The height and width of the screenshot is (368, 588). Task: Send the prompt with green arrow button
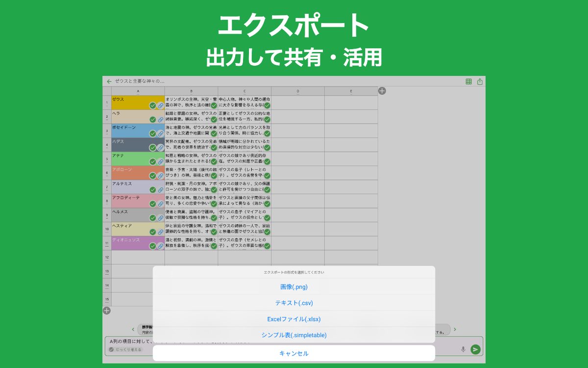[x=475, y=349]
